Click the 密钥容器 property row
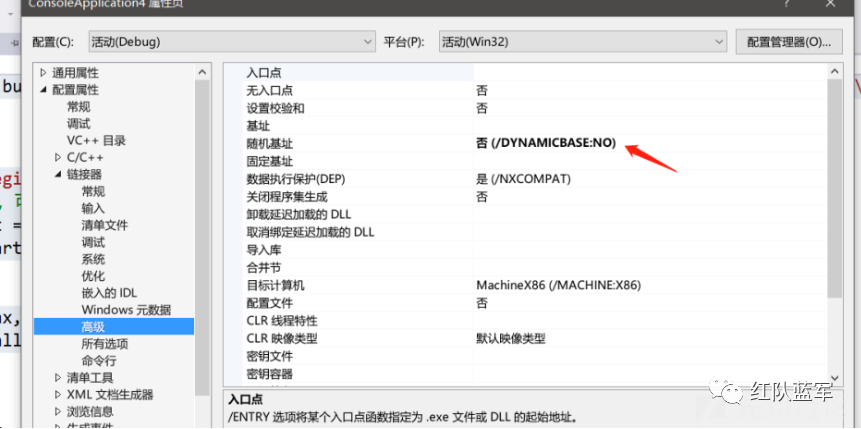Screen dimensions: 861x429 click(x=535, y=374)
